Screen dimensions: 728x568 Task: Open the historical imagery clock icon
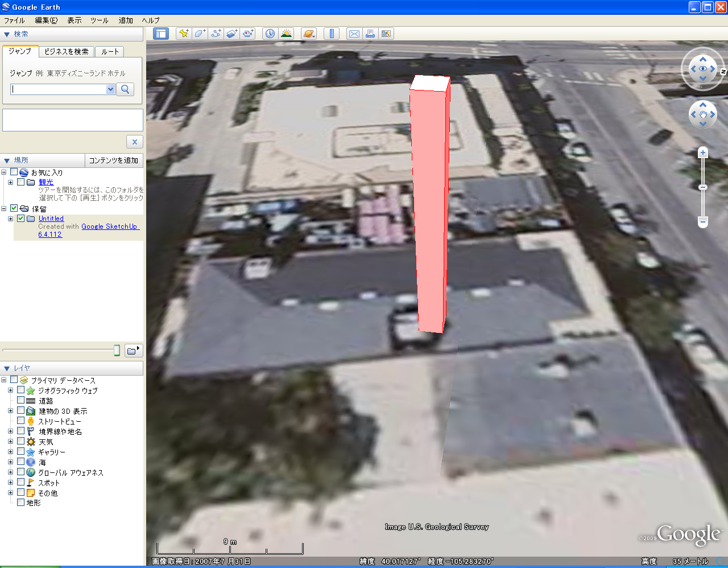pos(270,34)
